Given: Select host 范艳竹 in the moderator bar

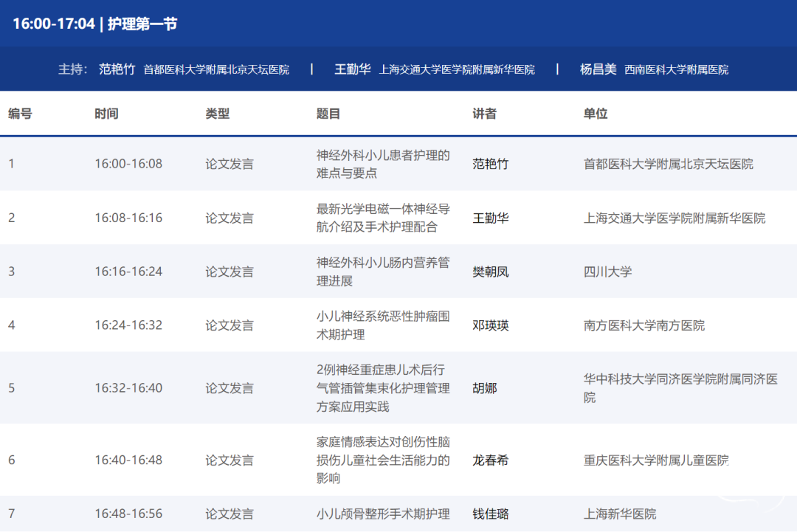Looking at the screenshot, I should 117,69.
